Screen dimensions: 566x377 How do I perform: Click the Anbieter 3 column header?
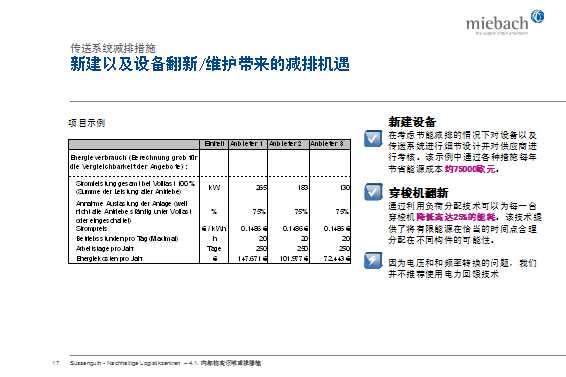(x=330, y=144)
